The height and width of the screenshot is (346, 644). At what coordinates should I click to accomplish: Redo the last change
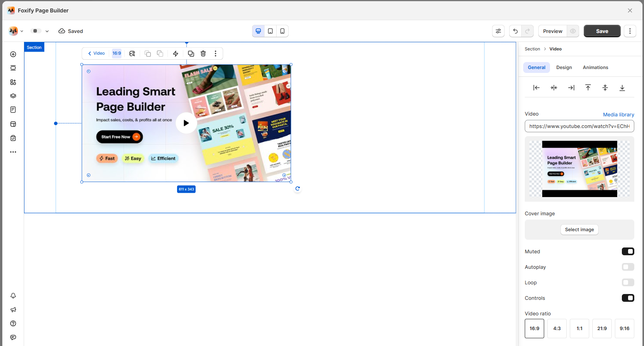tap(527, 31)
